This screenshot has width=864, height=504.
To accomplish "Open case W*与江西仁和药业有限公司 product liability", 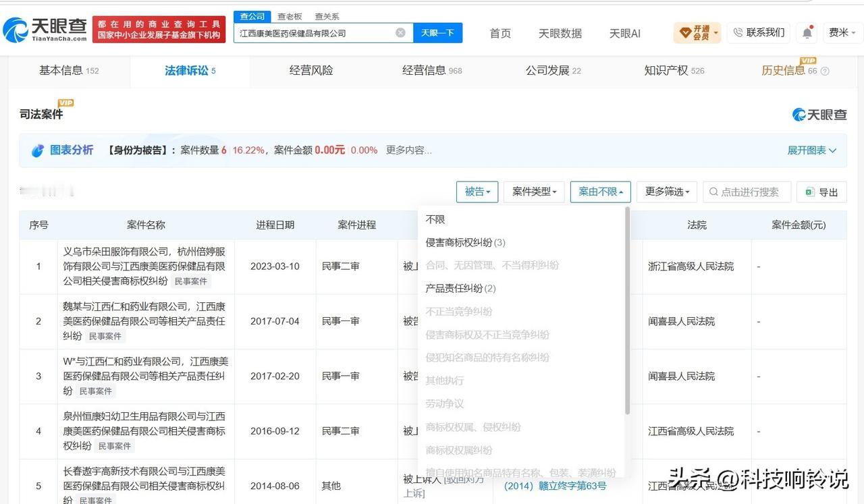I will click(144, 376).
